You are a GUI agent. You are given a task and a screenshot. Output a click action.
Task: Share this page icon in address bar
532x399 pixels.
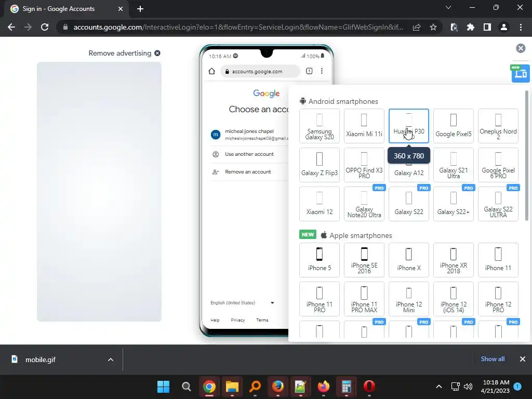click(x=417, y=27)
